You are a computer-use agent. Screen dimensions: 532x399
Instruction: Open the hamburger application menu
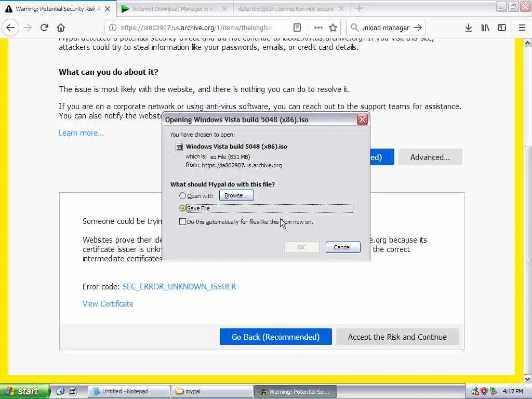pyautogui.click(x=522, y=28)
